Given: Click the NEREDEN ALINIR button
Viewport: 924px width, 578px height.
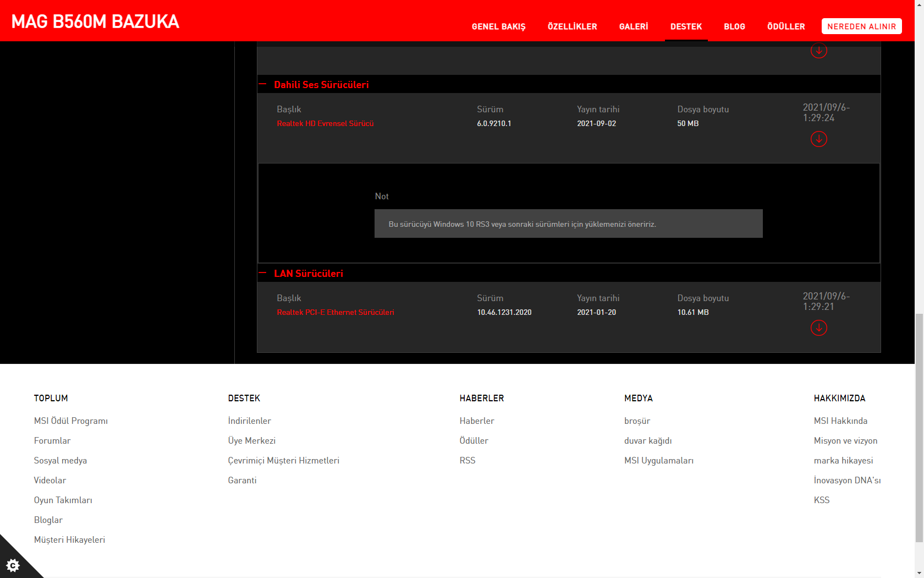Looking at the screenshot, I should 861,26.
